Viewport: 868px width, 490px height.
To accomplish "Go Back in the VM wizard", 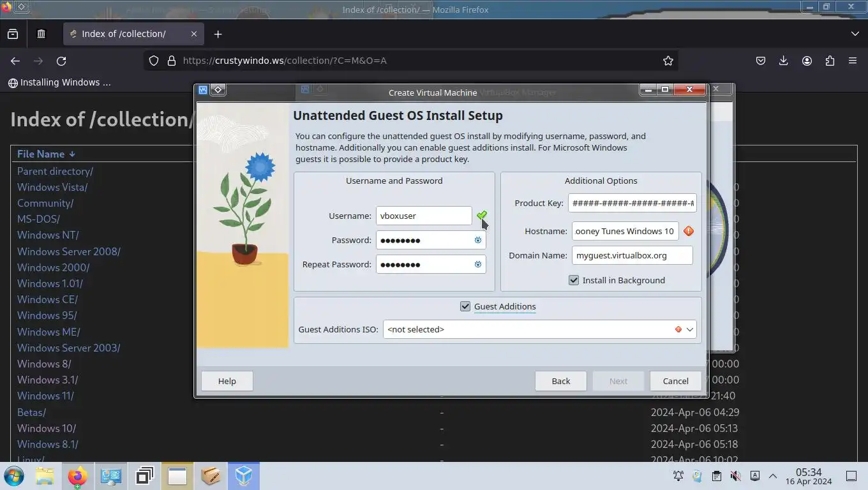I will [560, 381].
